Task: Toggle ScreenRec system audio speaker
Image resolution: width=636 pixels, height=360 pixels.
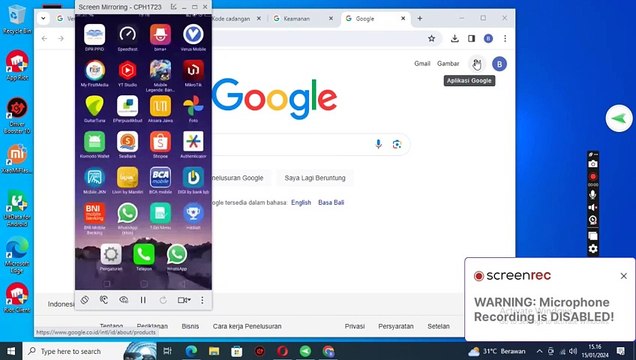Action: point(593,208)
